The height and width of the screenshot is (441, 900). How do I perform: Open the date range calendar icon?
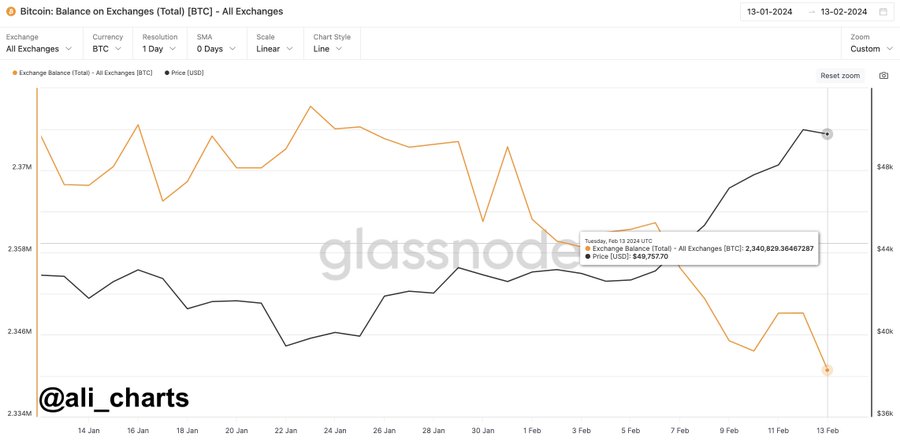[883, 12]
